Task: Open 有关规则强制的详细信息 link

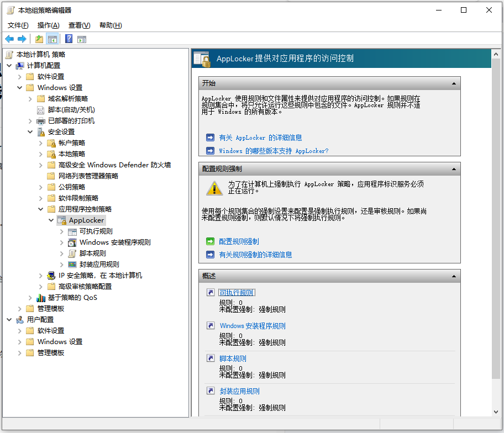Action: click(255, 255)
